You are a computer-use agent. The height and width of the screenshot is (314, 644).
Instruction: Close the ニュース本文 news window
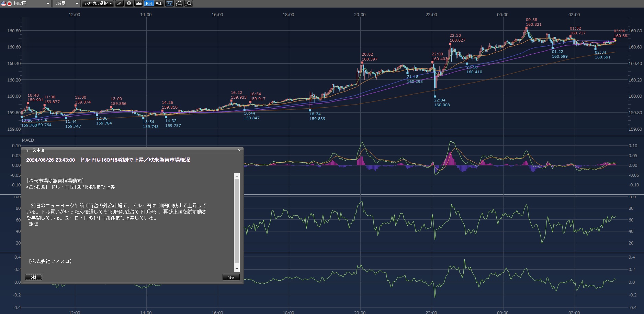click(x=239, y=150)
